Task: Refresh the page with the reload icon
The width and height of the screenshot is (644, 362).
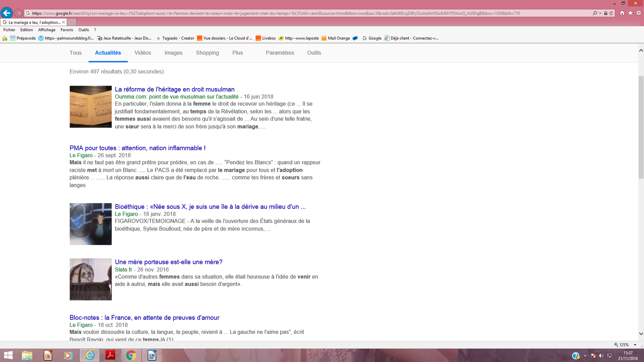Action: (x=611, y=13)
